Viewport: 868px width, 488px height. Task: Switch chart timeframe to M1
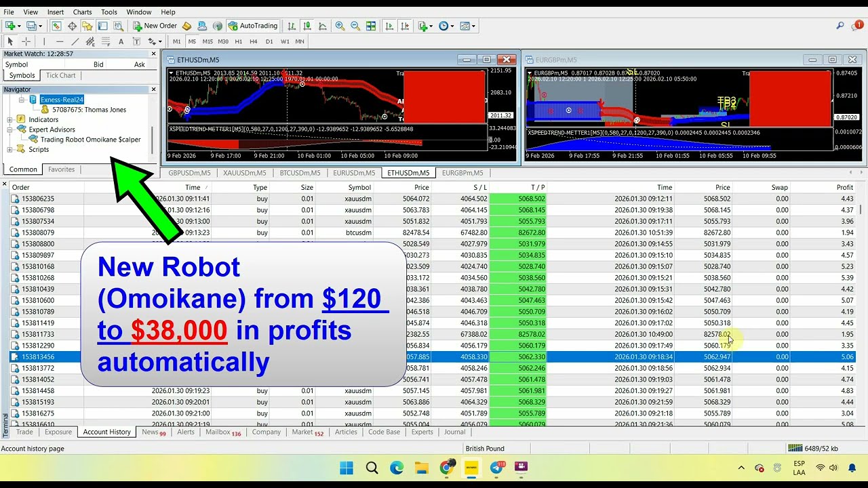(x=177, y=41)
